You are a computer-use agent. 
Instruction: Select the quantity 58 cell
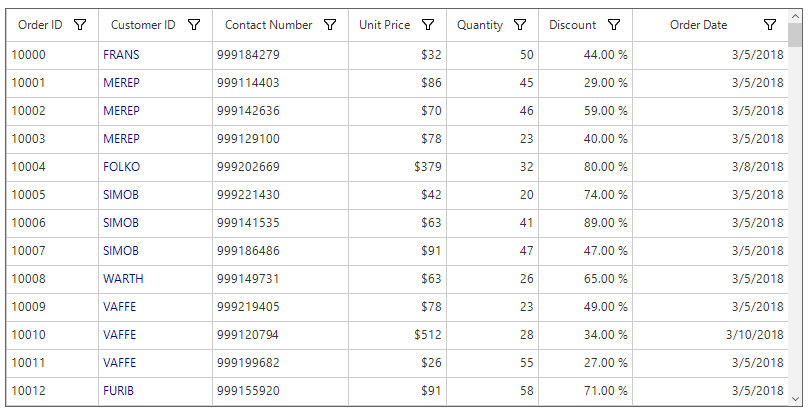click(x=492, y=390)
